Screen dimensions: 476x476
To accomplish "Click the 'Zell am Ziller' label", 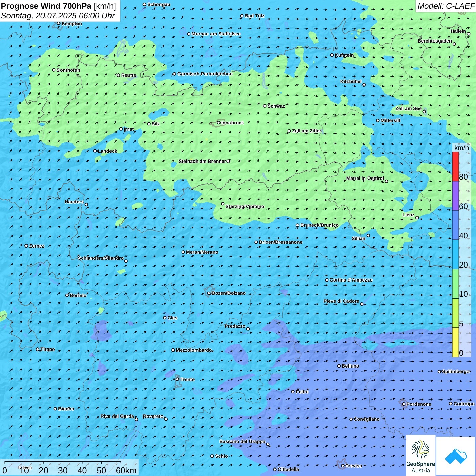I will 307,131.
